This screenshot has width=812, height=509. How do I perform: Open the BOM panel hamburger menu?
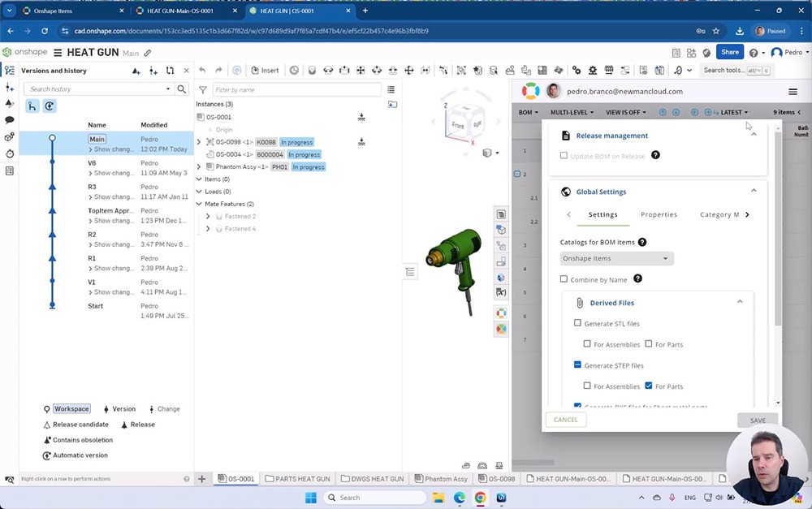(793, 92)
